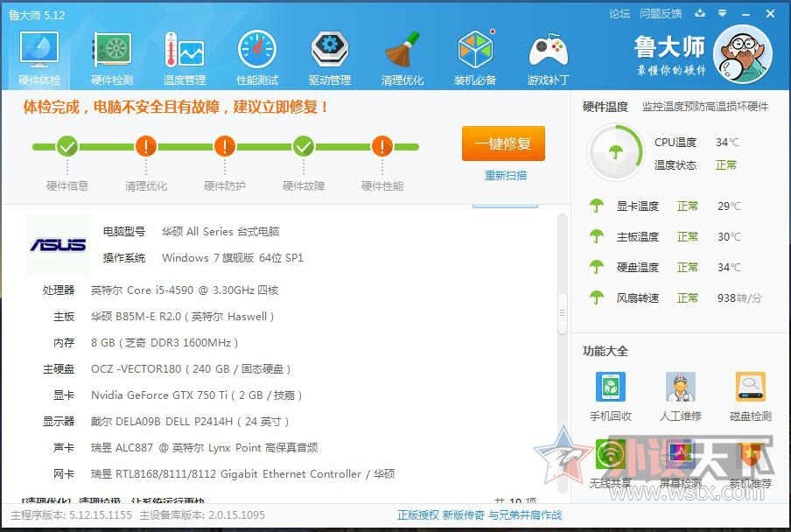
Task: Close the 鲁大师 window
Action: pyautogui.click(x=770, y=14)
